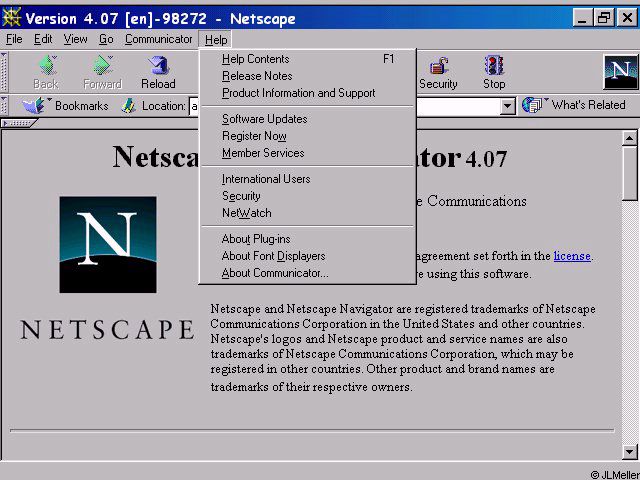
Task: Reload the page using the Reload icon
Action: 158,66
